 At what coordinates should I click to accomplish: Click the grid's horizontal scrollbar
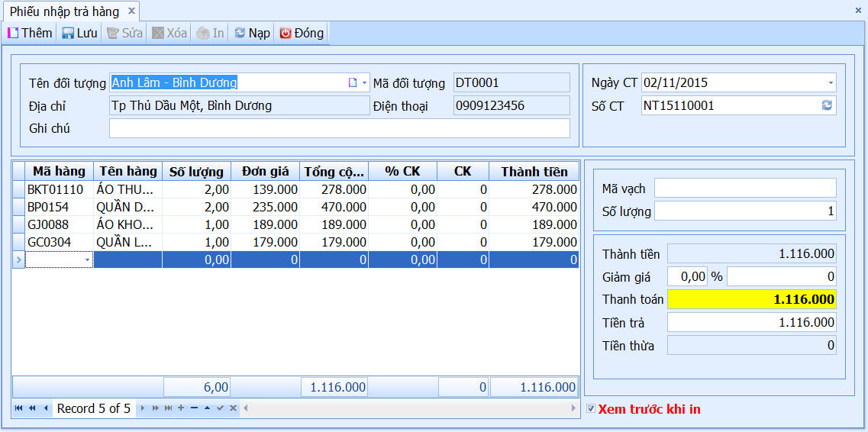point(410,408)
